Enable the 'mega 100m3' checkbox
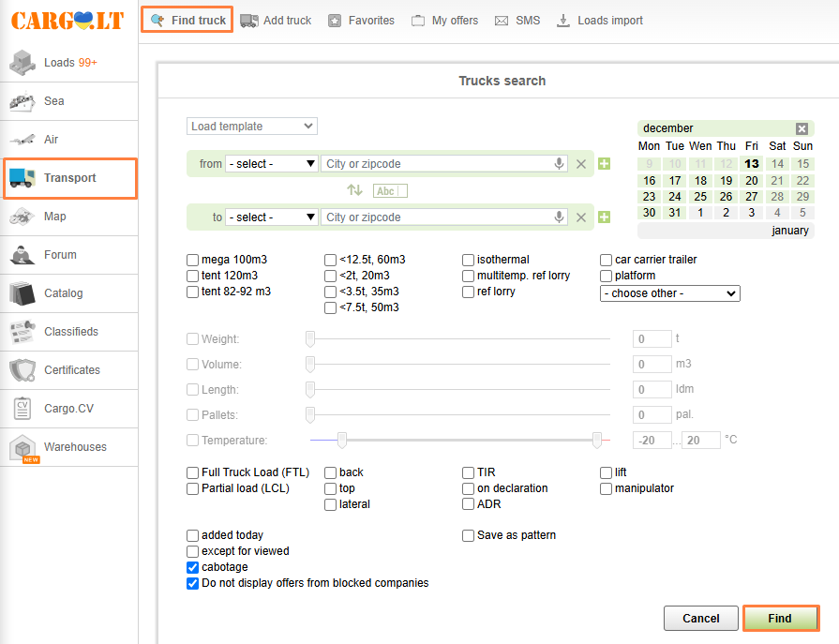The width and height of the screenshot is (839, 644). pos(193,260)
